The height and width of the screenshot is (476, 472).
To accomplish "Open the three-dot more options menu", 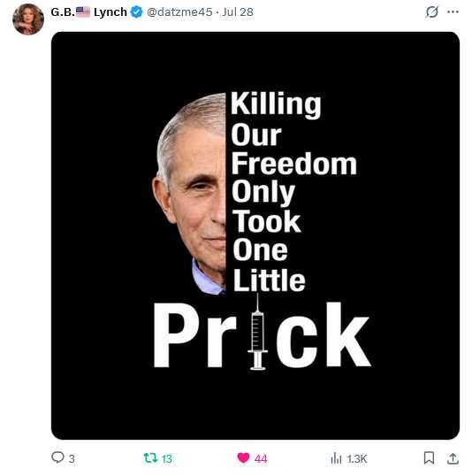I will pyautogui.click(x=453, y=12).
